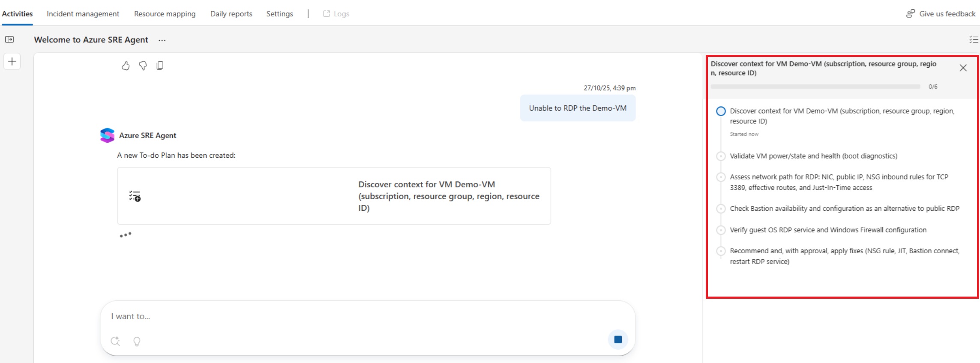Open the Incident management tab
Image resolution: width=980 pixels, height=363 pixels.
[83, 14]
